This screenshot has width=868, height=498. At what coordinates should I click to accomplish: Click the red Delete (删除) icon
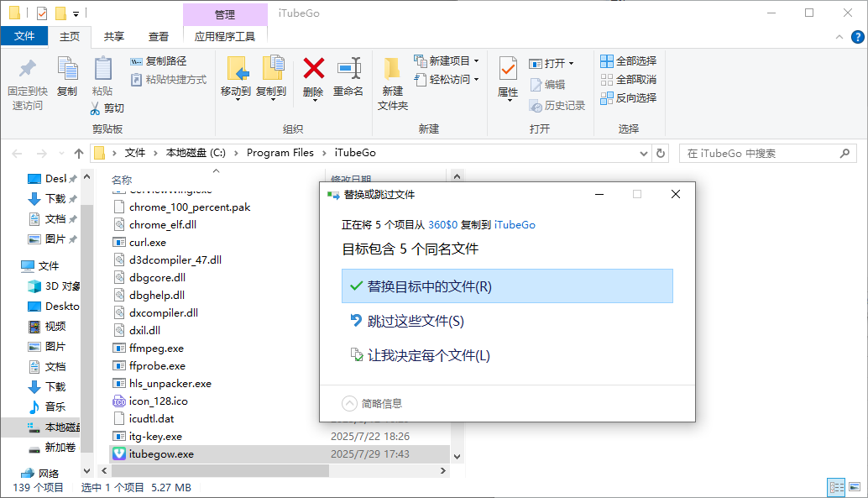[313, 69]
